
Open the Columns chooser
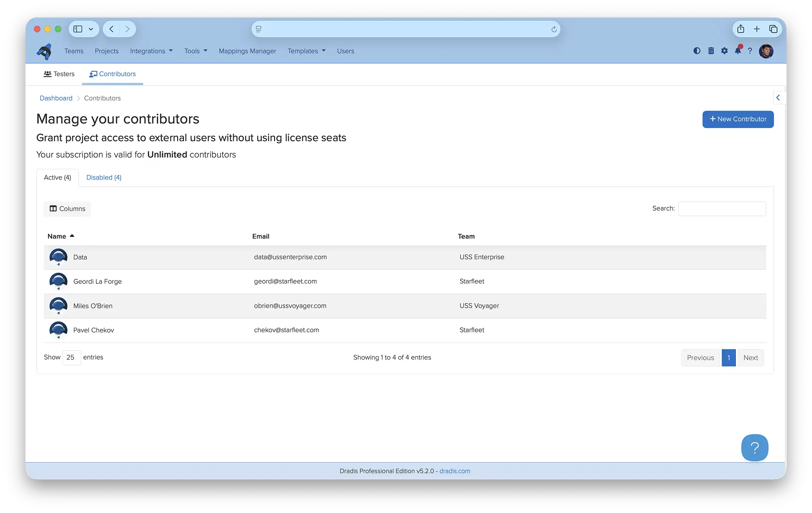pos(68,209)
